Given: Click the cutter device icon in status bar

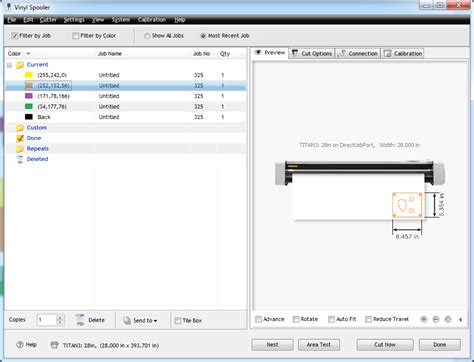Looking at the screenshot, I should coord(54,345).
